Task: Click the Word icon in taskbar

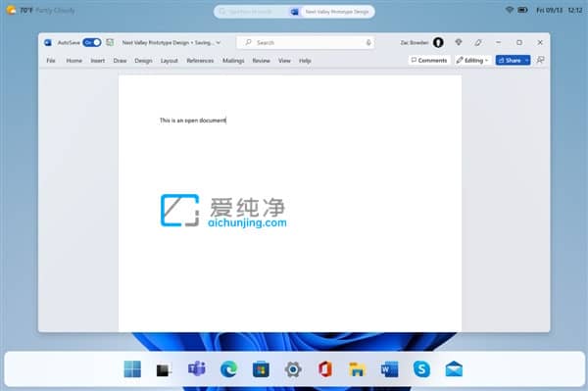Action: click(389, 369)
